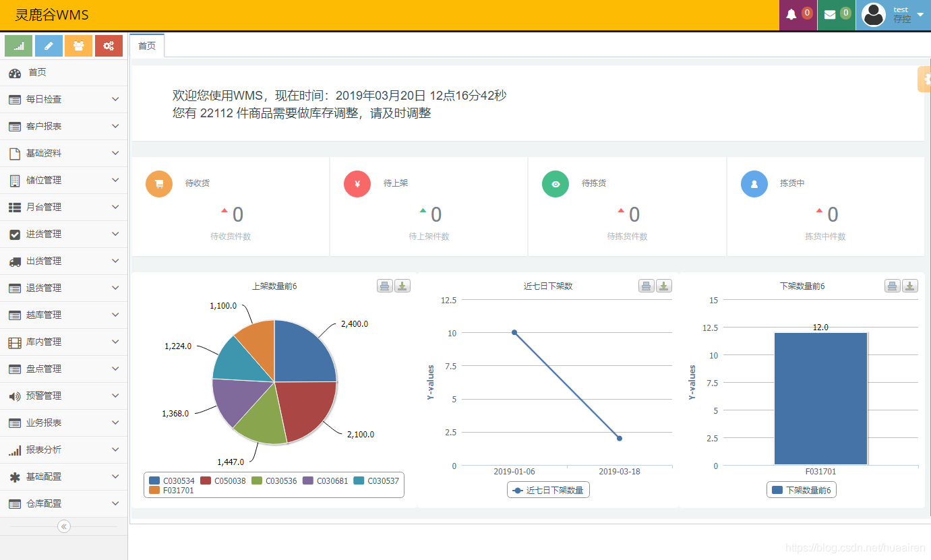Click the red gears settings shortcut icon

point(109,45)
